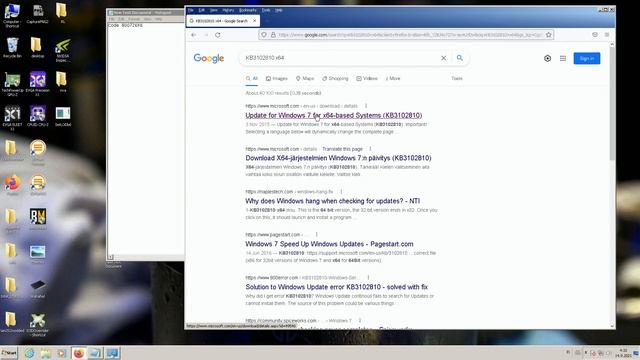Click inside the Notepad text area
Image resolution: width=640 pixels, height=360 pixels.
[x=146, y=139]
